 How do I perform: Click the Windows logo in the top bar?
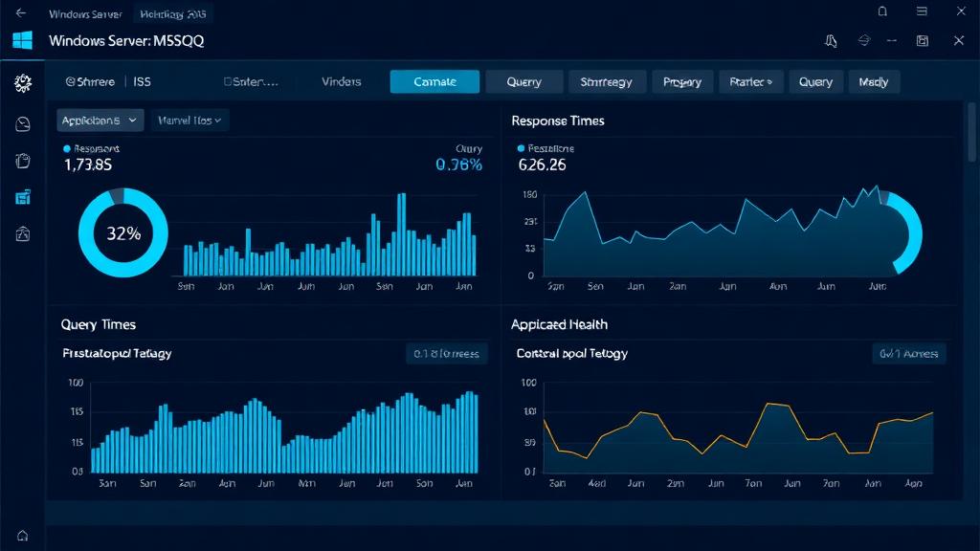[21, 40]
